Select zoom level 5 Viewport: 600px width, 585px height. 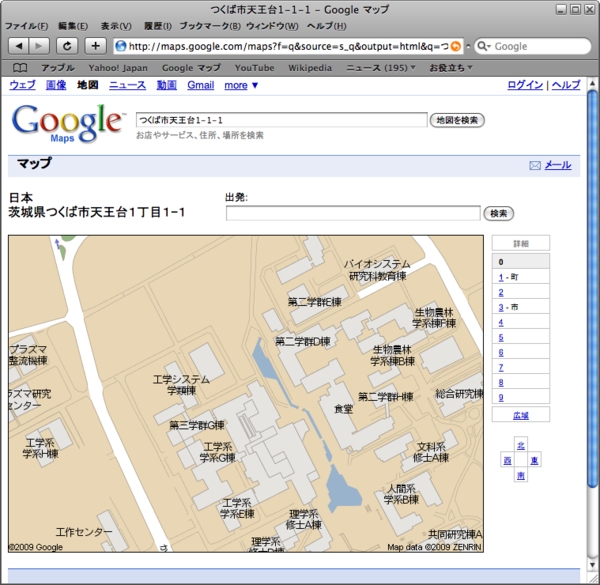coord(501,337)
